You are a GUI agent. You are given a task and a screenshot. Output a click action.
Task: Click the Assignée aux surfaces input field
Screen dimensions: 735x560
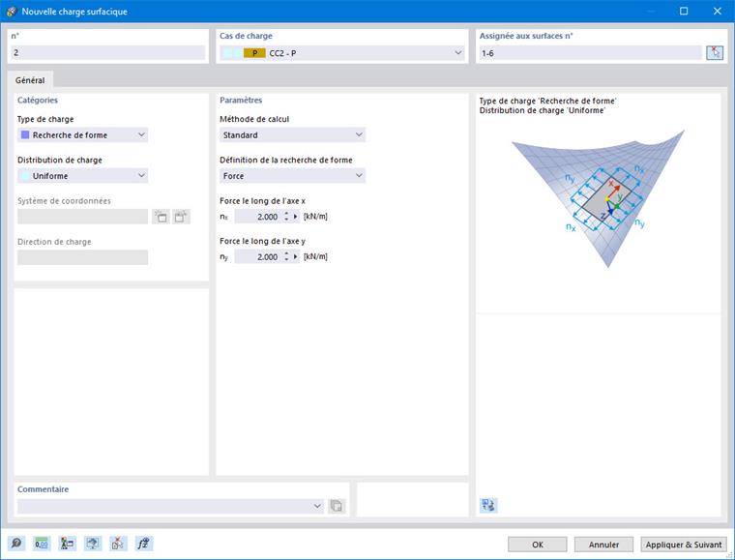591,53
